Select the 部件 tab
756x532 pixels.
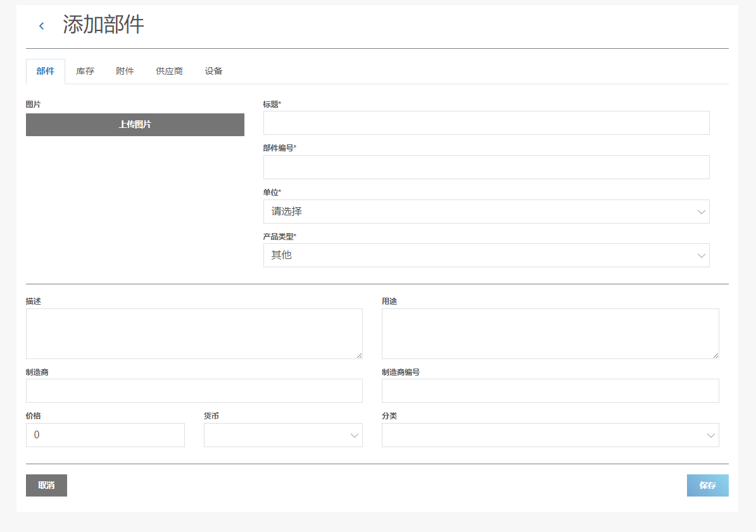(x=46, y=71)
